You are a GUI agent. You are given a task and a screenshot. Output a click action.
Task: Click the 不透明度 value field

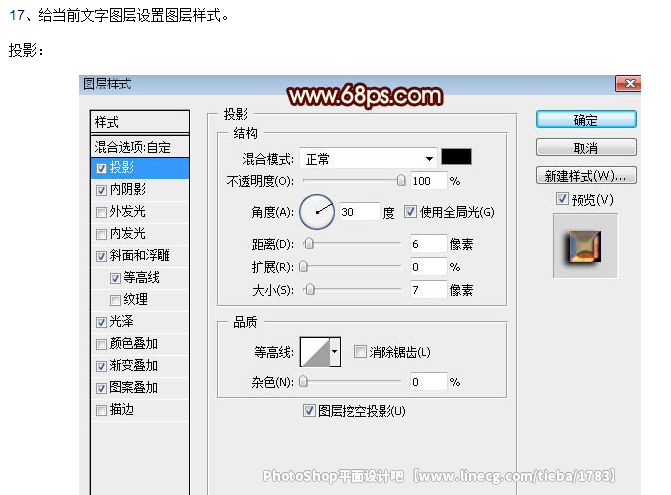click(x=428, y=181)
